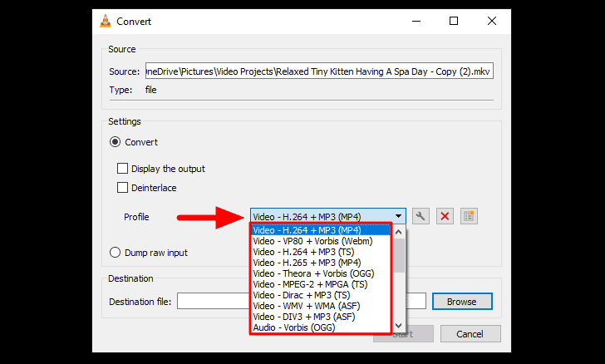
Task: Choose Video - H.265 + MP3 (MP4)
Action: tap(321, 263)
